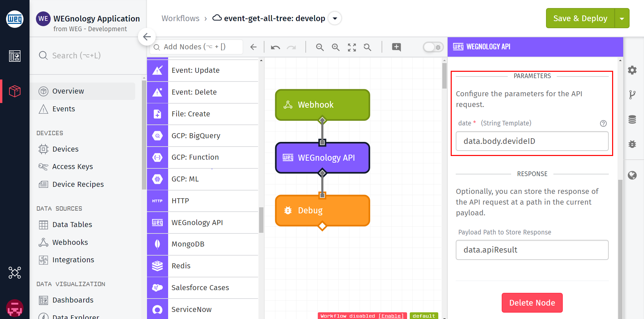The image size is (644, 319).
Task: Open the user avatar at the bottom left
Action: [x=15, y=308]
